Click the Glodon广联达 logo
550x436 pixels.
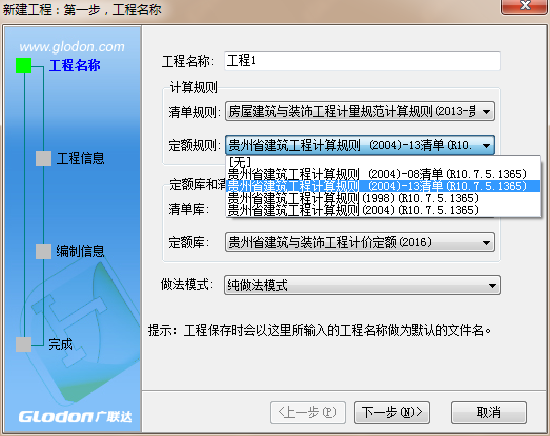pos(75,416)
